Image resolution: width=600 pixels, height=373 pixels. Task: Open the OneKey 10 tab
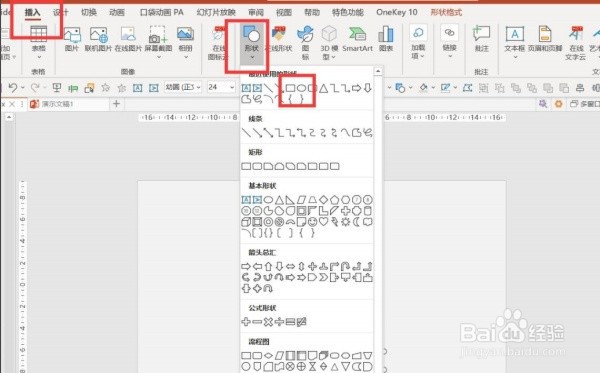[x=396, y=12]
